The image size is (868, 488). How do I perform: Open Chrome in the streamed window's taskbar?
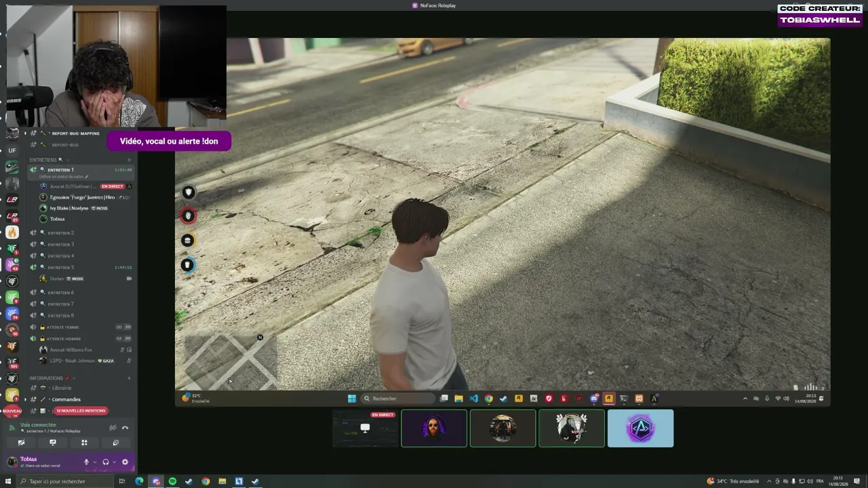tap(488, 399)
